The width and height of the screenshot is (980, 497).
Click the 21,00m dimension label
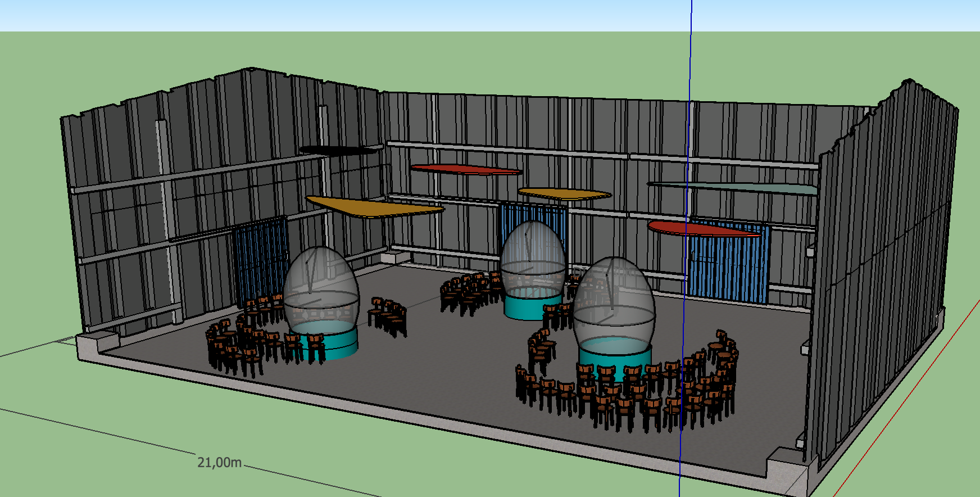tap(219, 462)
